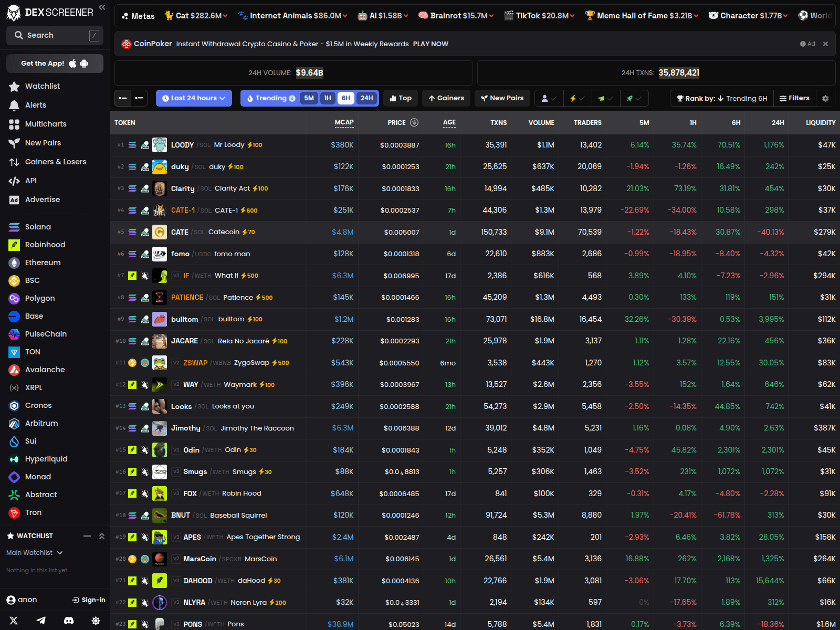Image resolution: width=840 pixels, height=630 pixels.
Task: Click the New Pairs filter button
Action: 502,98
